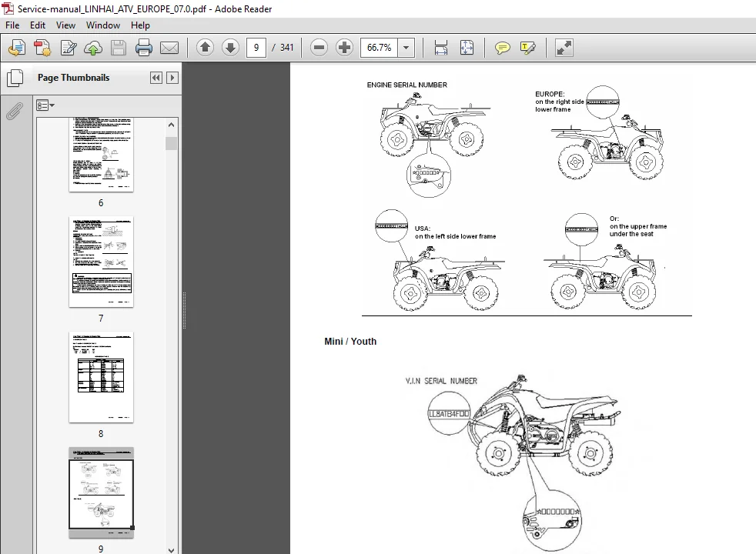Collapse the navigation pane double-arrow button
Image resolution: width=756 pixels, height=554 pixels.
point(156,78)
